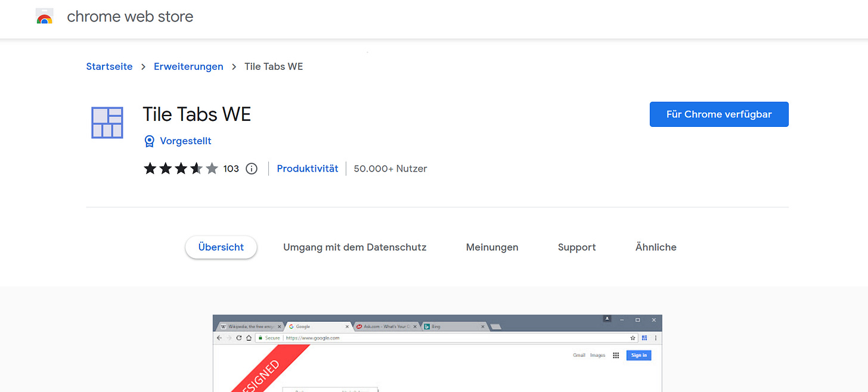Click the Chrome Web Store rainbow logo

point(45,17)
